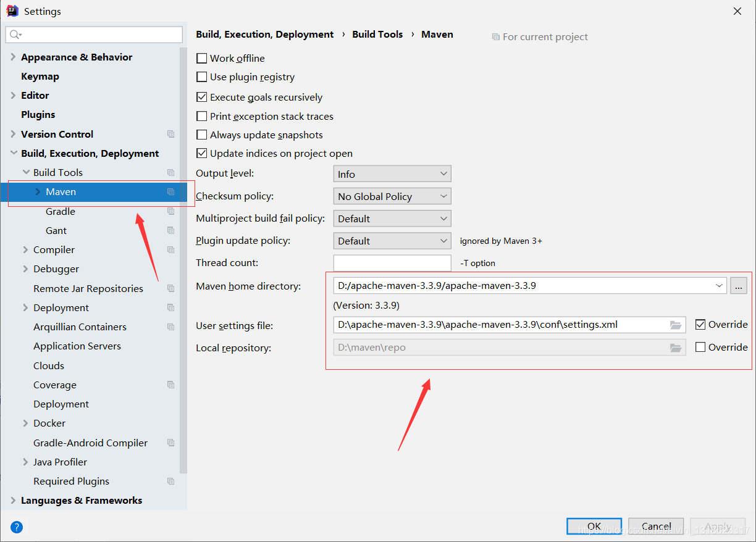This screenshot has height=542, width=756.
Task: Select Gant under Build Tools
Action: [56, 230]
